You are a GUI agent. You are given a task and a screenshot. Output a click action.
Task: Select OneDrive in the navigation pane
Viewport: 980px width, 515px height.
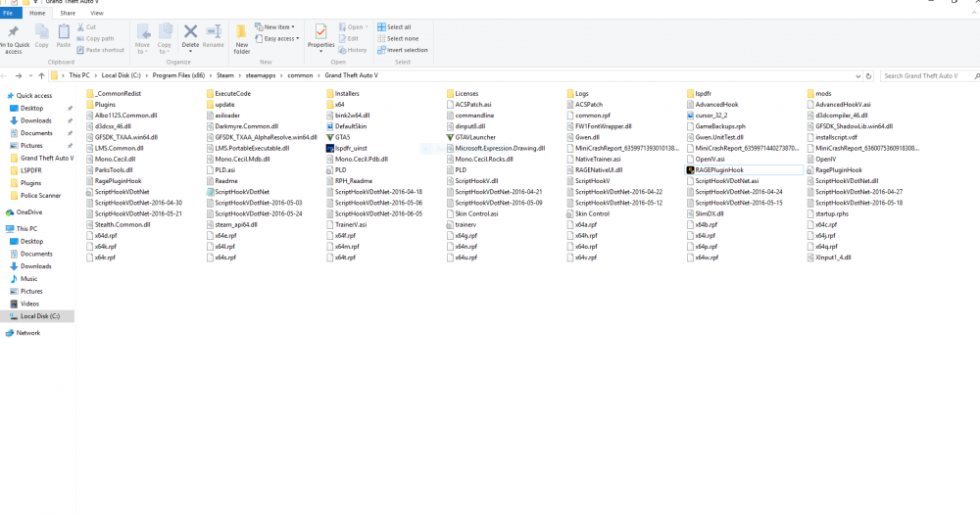click(x=28, y=212)
